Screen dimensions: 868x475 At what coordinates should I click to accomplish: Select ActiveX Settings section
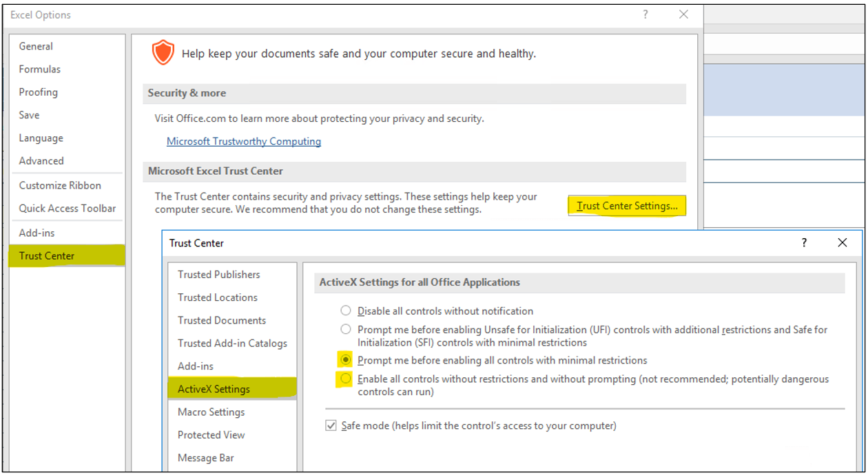[x=232, y=389]
